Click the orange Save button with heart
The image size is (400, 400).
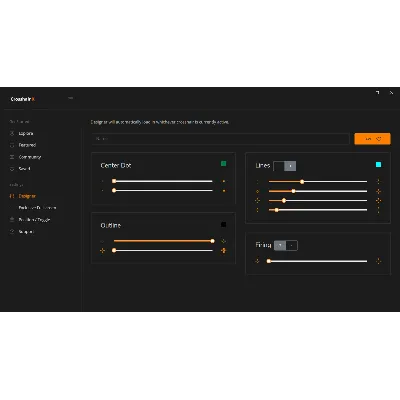point(372,139)
